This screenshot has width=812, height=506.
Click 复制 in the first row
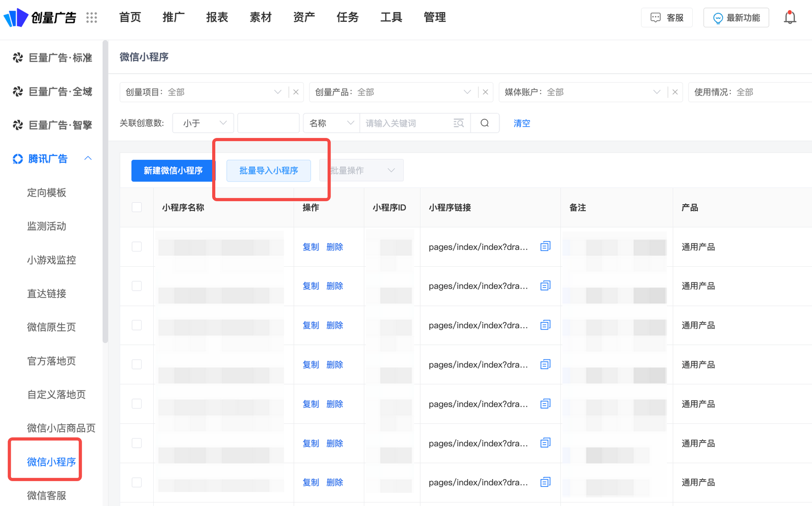pyautogui.click(x=311, y=247)
